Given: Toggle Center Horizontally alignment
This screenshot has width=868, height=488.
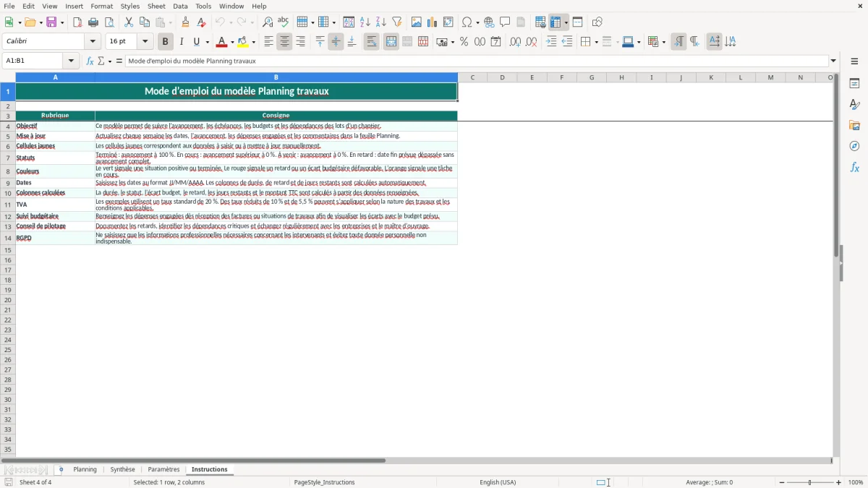Looking at the screenshot, I should click(284, 42).
